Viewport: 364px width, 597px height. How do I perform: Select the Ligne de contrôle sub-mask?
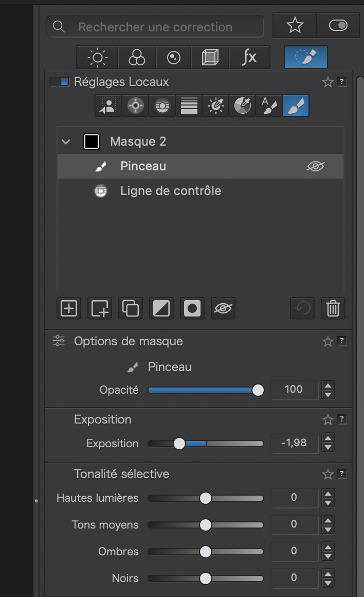(x=171, y=191)
